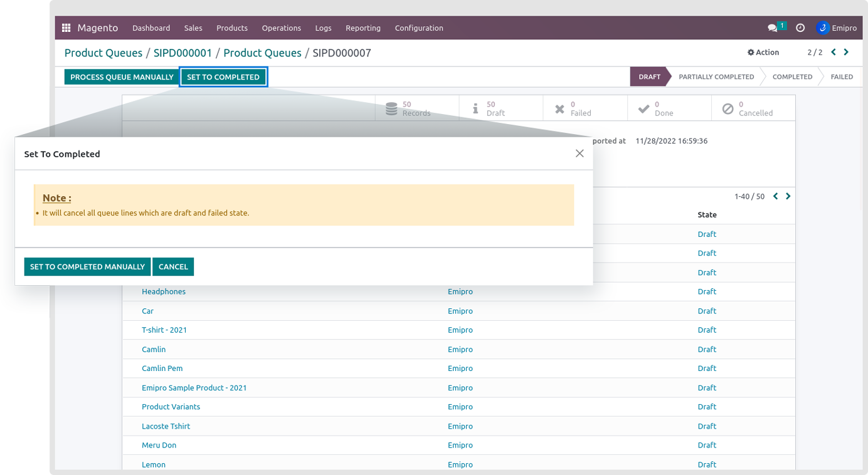Screen dimensions: 868x475
Task: Navigate to SIPD000001 breadcrumb
Action: tap(183, 53)
